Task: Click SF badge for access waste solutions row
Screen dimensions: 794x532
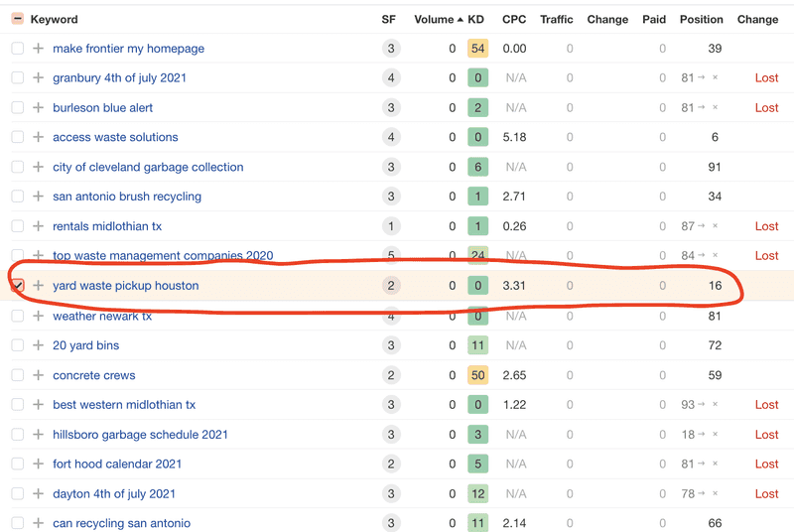Action: (x=391, y=137)
